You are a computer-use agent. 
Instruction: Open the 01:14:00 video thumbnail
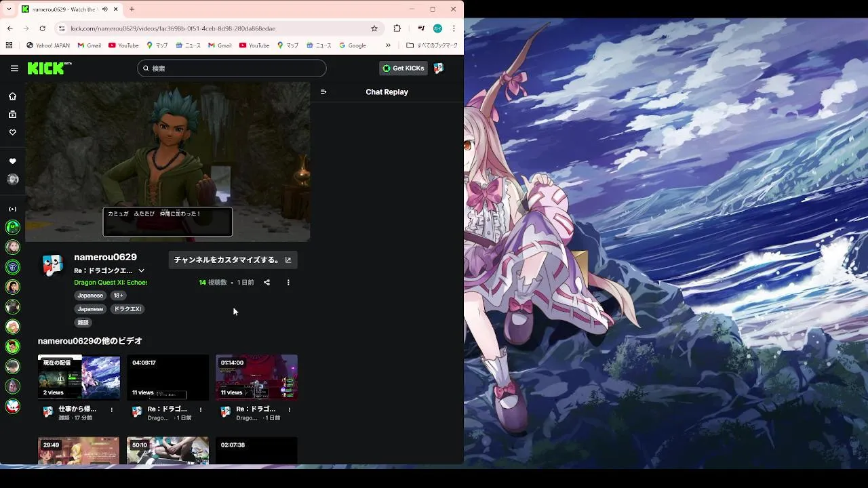pos(256,378)
